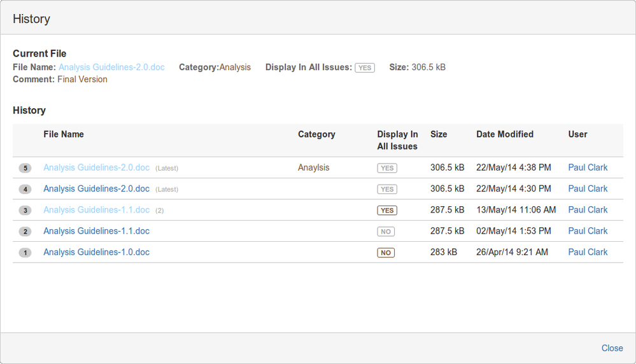
Task: Close the History dialog
Action: pos(612,348)
